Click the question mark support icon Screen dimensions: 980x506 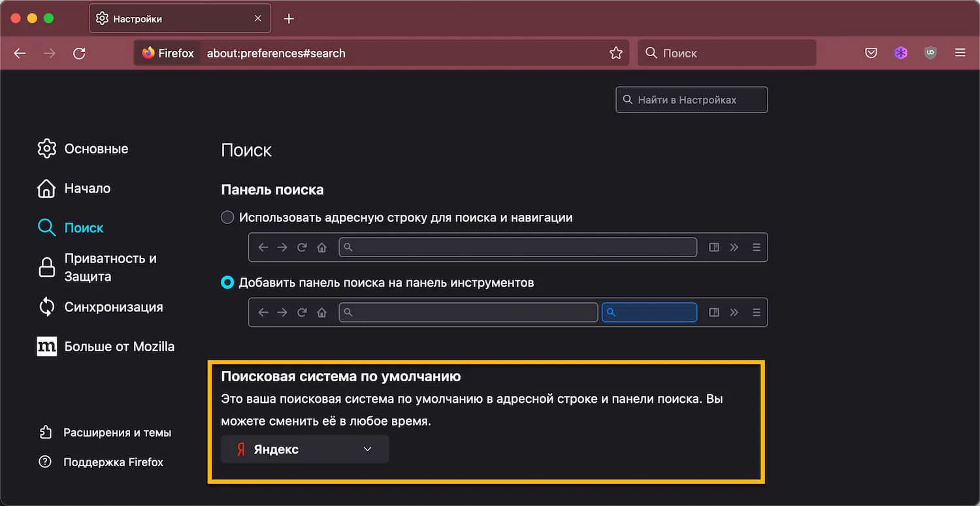(45, 462)
